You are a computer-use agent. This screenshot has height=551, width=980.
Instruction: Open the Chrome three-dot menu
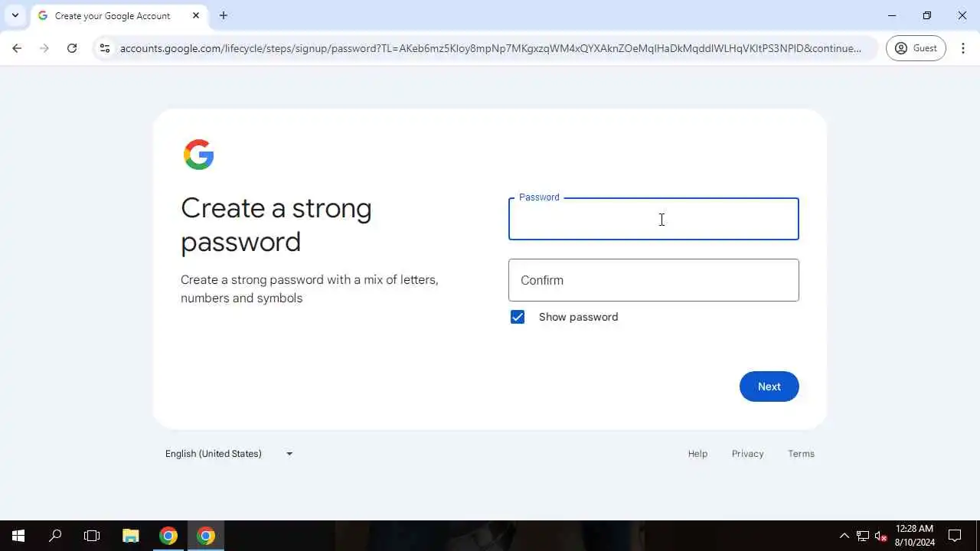click(x=963, y=48)
